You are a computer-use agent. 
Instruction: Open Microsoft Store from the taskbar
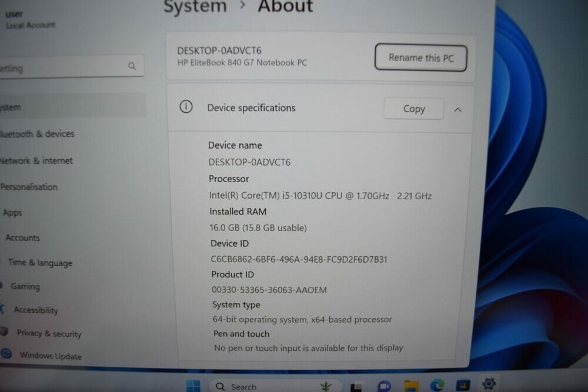tap(463, 385)
